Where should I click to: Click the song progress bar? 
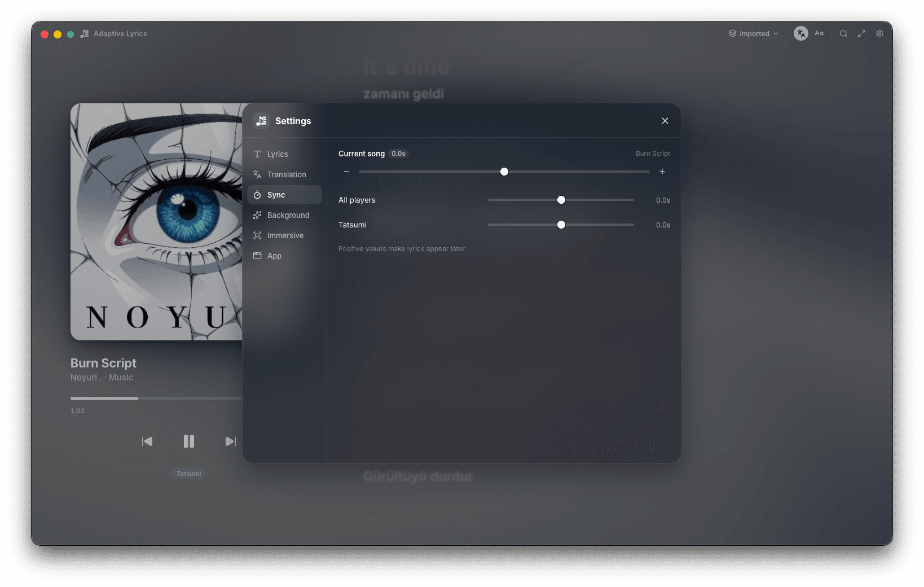coord(156,398)
